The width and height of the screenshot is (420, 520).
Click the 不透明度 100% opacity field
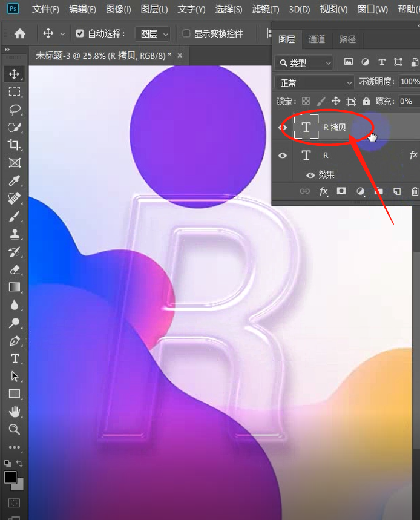(x=410, y=82)
